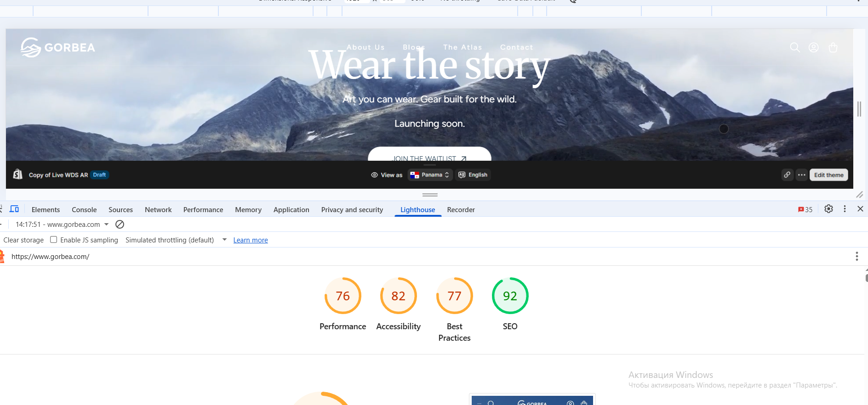Open the Panama country selector

point(430,175)
